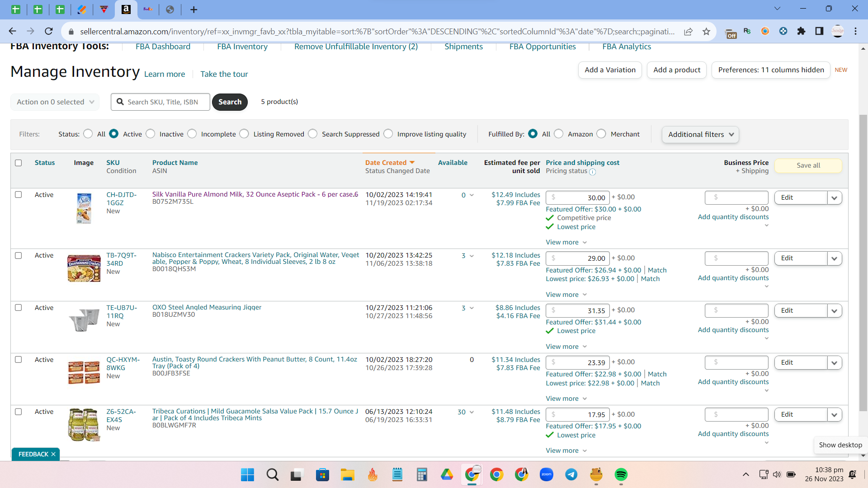The height and width of the screenshot is (488, 868).
Task: Open the share icon in the address bar
Action: (688, 31)
